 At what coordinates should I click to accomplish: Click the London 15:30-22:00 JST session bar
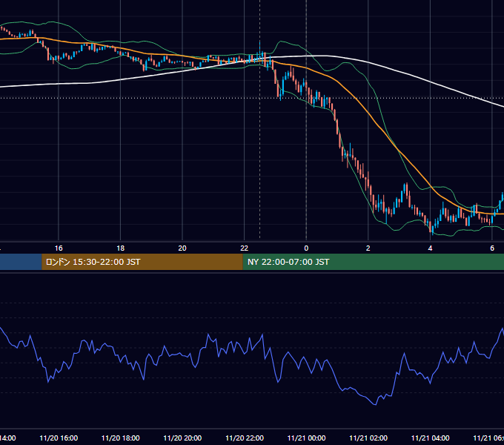tap(142, 262)
